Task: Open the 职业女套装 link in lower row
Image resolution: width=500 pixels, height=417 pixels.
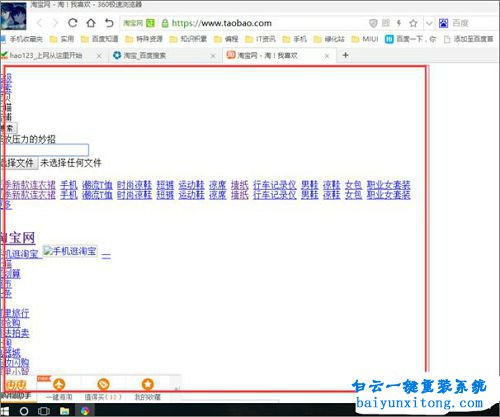Action: [389, 195]
